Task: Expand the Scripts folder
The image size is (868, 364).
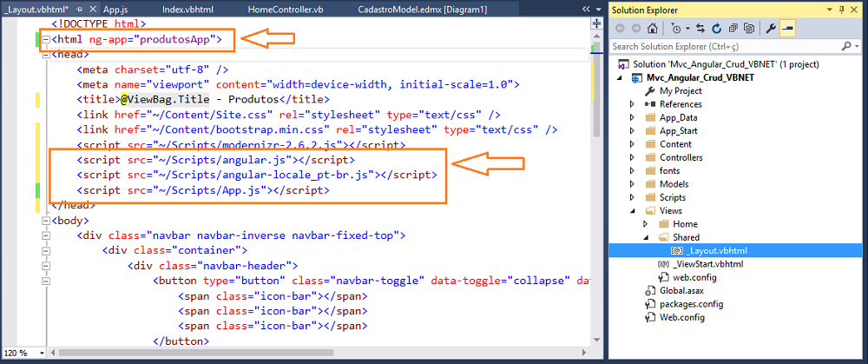Action: point(632,197)
